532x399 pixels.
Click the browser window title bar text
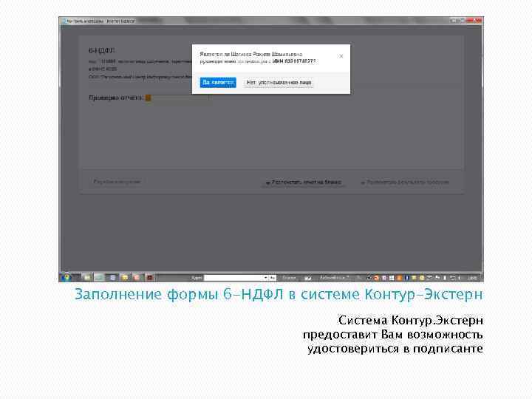tap(100, 21)
